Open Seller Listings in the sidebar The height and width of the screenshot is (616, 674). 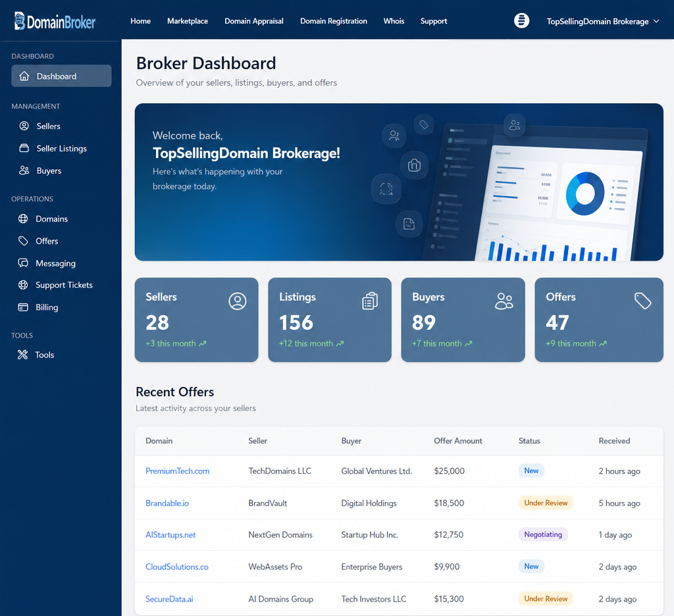[61, 148]
